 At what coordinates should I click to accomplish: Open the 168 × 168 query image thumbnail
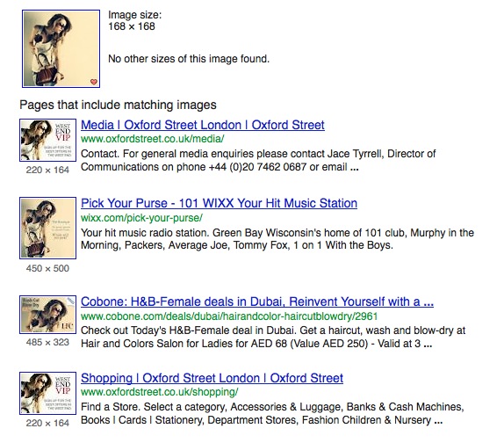pos(61,48)
